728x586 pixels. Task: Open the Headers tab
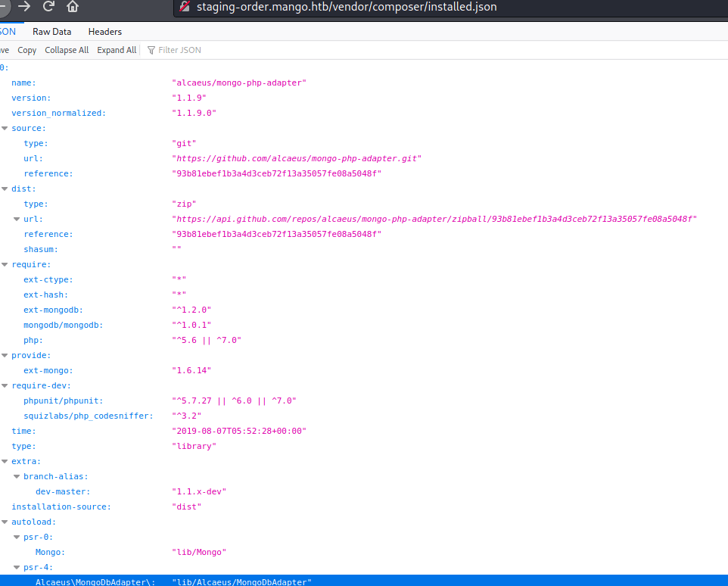(104, 32)
